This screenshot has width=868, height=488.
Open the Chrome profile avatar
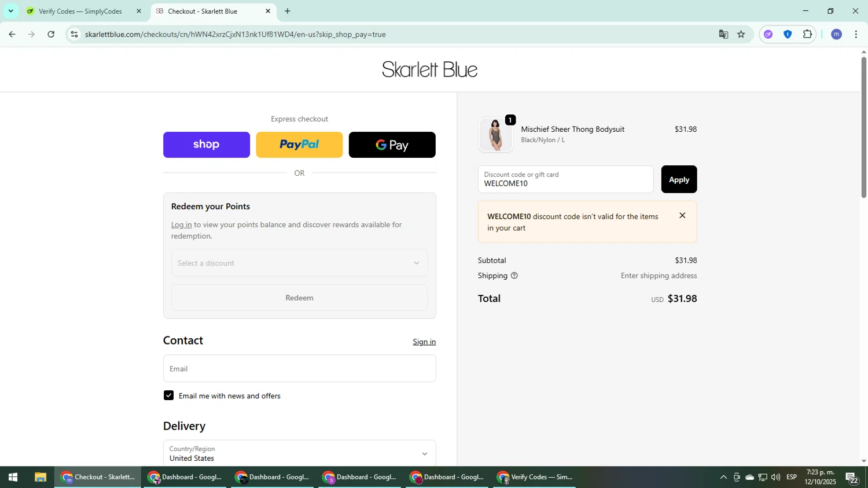point(836,34)
